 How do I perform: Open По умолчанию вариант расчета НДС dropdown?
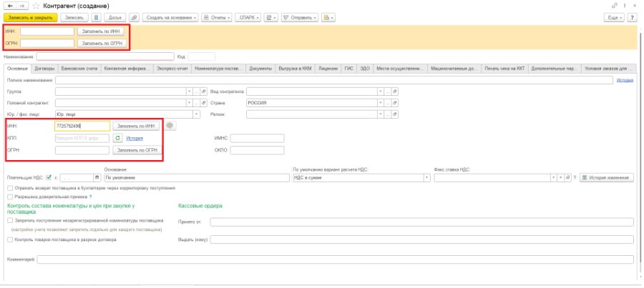coord(426,178)
